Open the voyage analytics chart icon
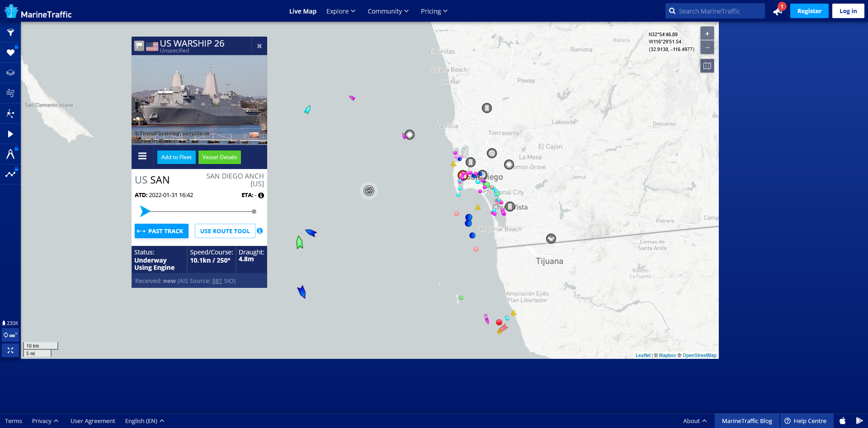The image size is (868, 428). (10, 174)
